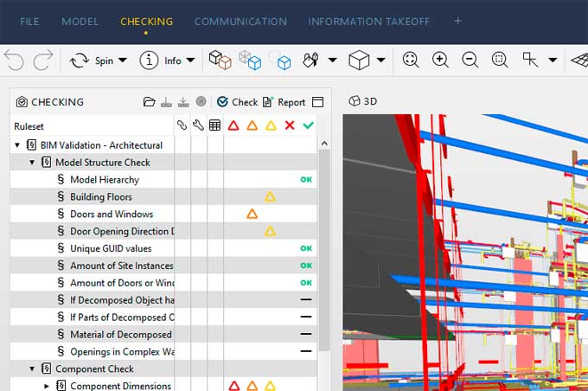The width and height of the screenshot is (588, 391).
Task: Click the Undo arrow icon
Action: coord(14,61)
